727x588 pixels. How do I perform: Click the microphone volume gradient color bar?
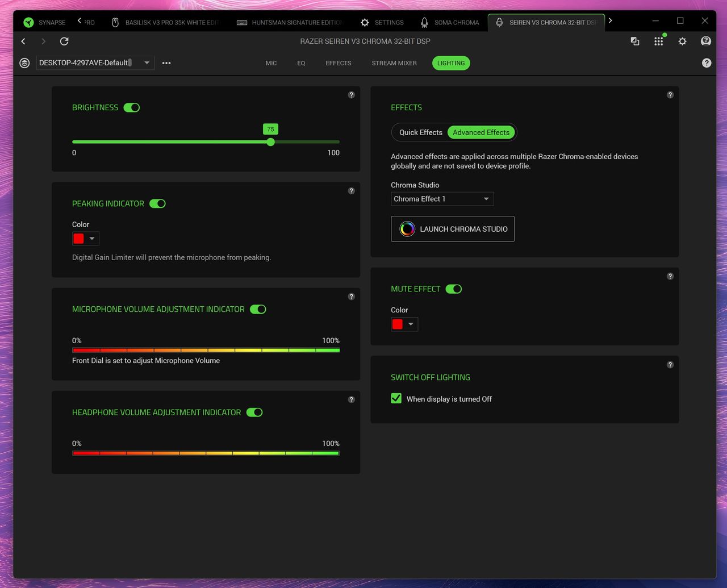point(206,350)
